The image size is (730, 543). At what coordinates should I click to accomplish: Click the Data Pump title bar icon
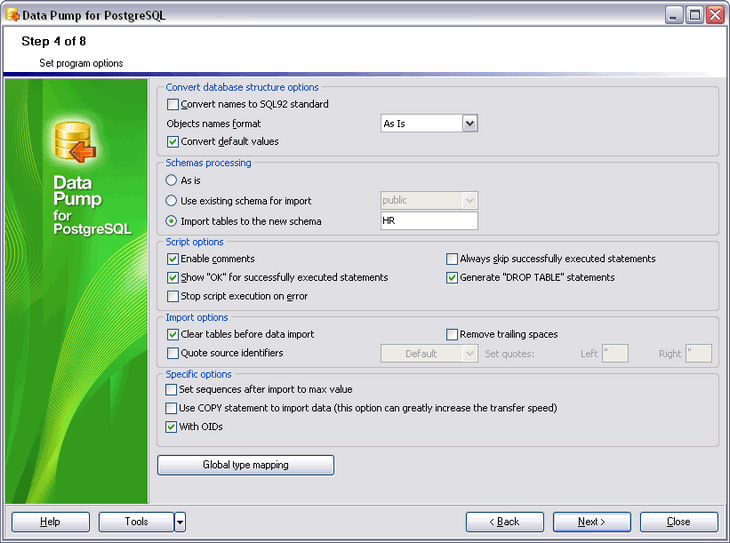(12, 14)
